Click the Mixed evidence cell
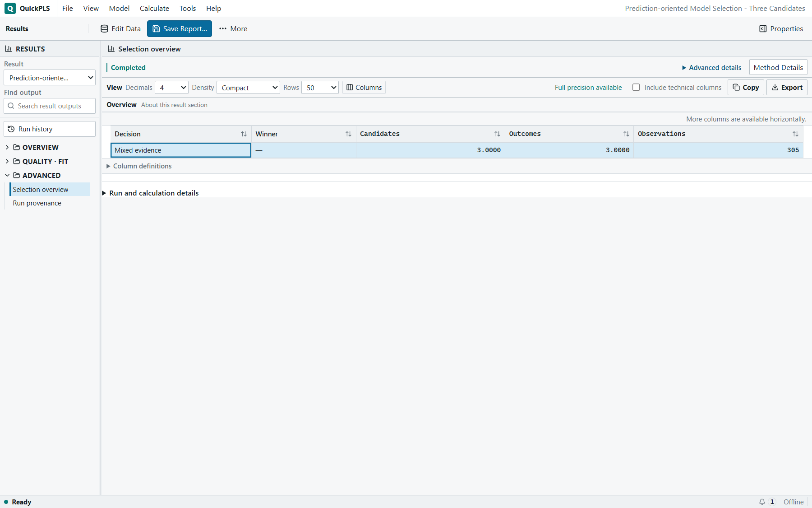Screen dimensions: 812x508 (180, 150)
